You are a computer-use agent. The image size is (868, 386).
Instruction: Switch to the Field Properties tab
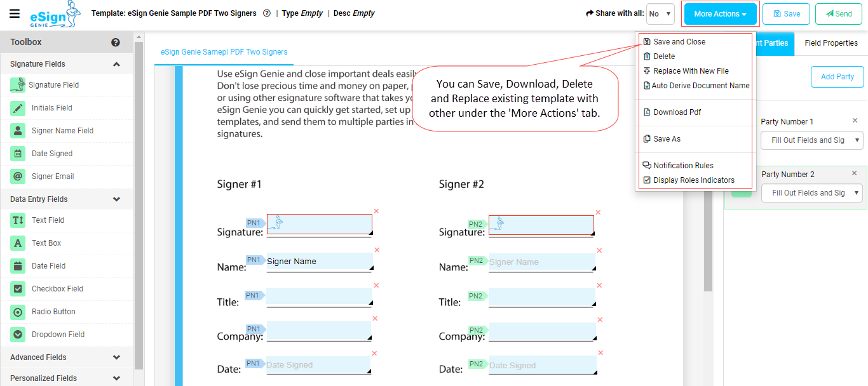tap(831, 43)
